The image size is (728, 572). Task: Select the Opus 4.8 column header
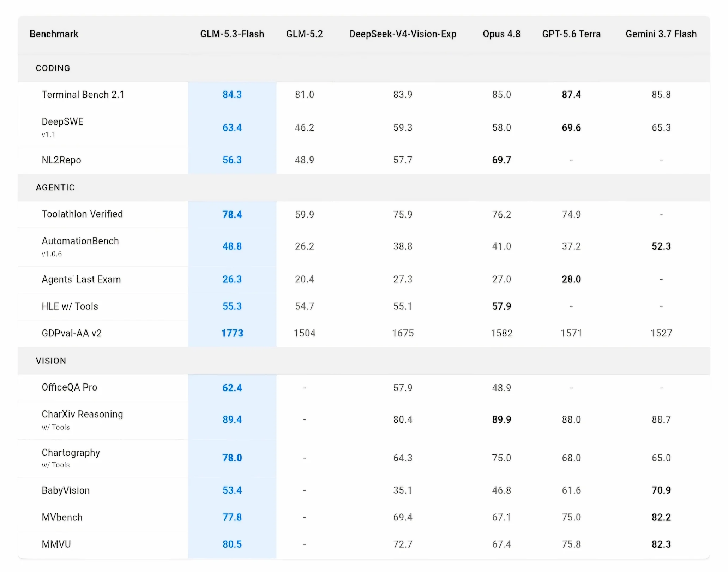[x=501, y=34]
